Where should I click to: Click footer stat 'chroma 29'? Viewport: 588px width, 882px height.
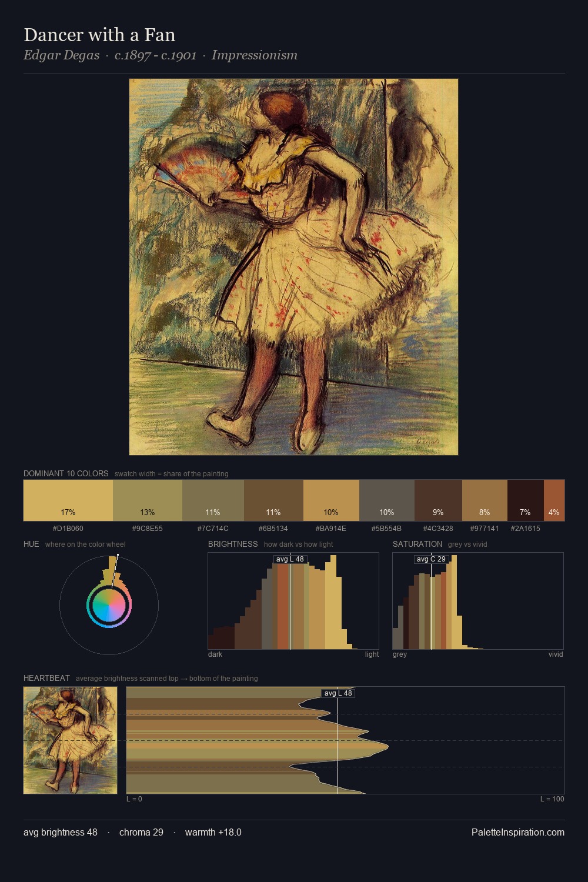point(141,832)
